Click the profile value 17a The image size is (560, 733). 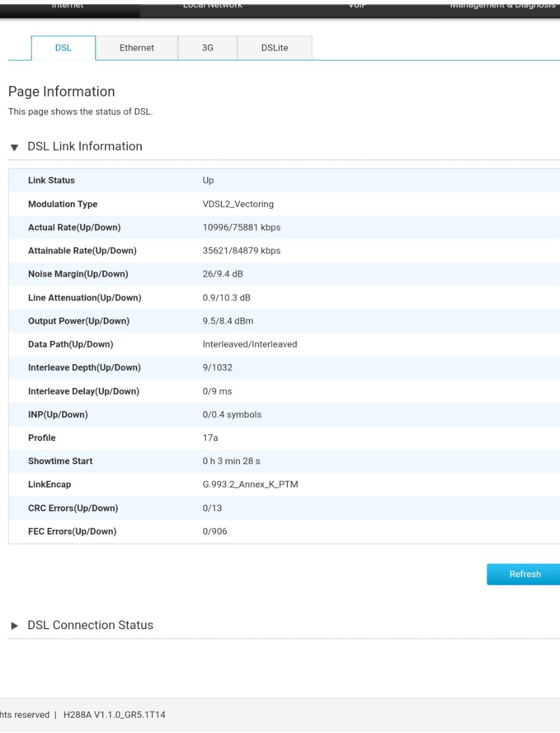(210, 438)
